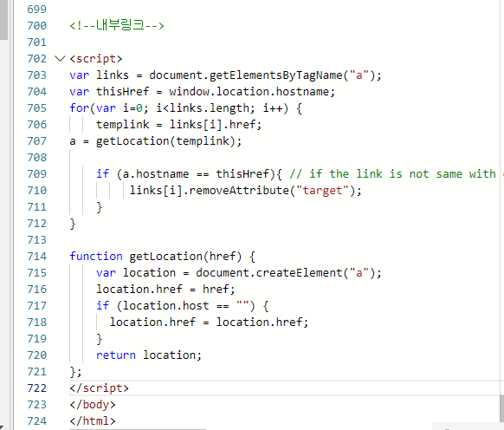The image size is (504, 430).
Task: Click the closing </body> tag
Action: point(93,405)
